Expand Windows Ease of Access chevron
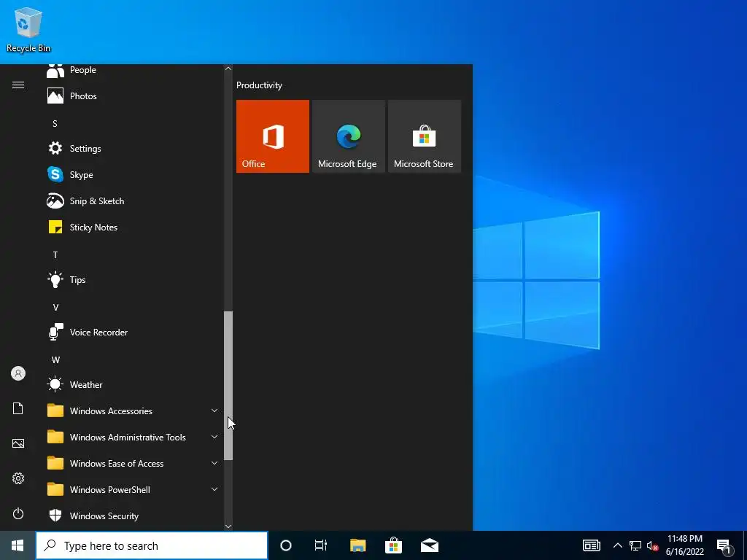This screenshot has width=747, height=560. point(214,463)
